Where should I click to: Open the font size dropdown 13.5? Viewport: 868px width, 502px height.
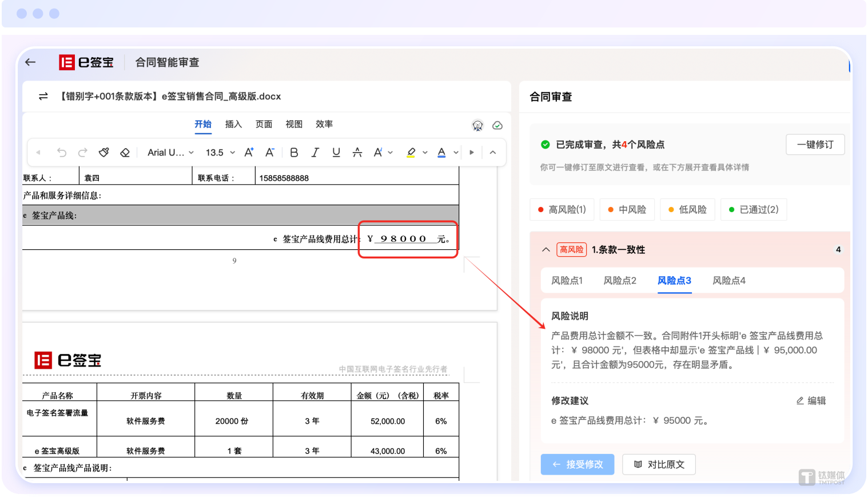[220, 153]
